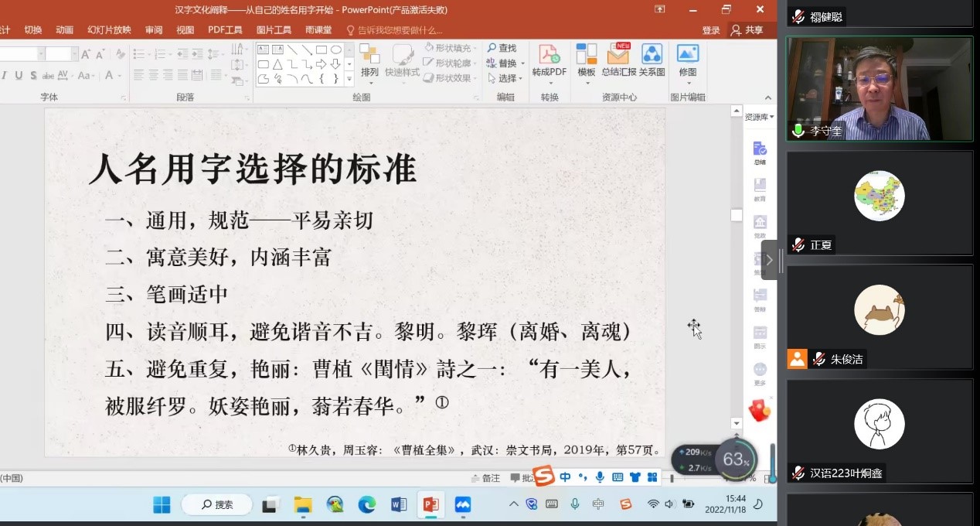Viewport: 980px width, 526px height.
Task: Click the 登录 sign-in link
Action: 711,30
